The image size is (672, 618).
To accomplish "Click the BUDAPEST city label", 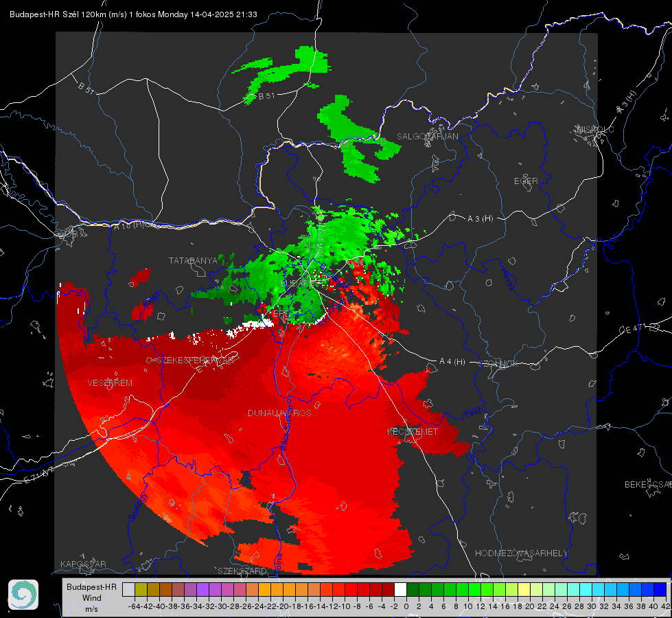I will (302, 284).
